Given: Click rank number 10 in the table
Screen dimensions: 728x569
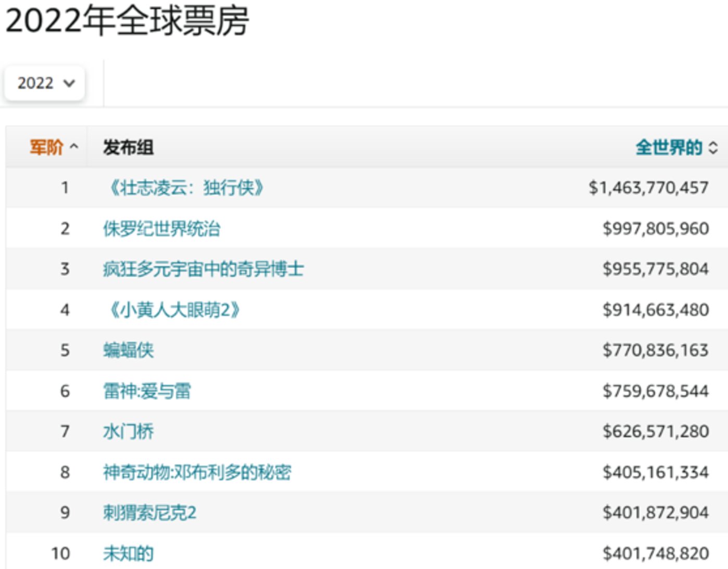Looking at the screenshot, I should point(61,553).
